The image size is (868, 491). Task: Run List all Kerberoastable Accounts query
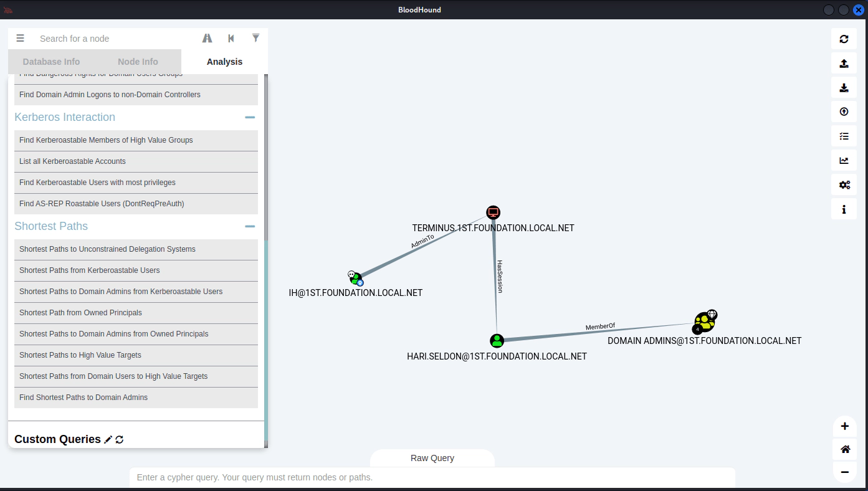click(136, 161)
